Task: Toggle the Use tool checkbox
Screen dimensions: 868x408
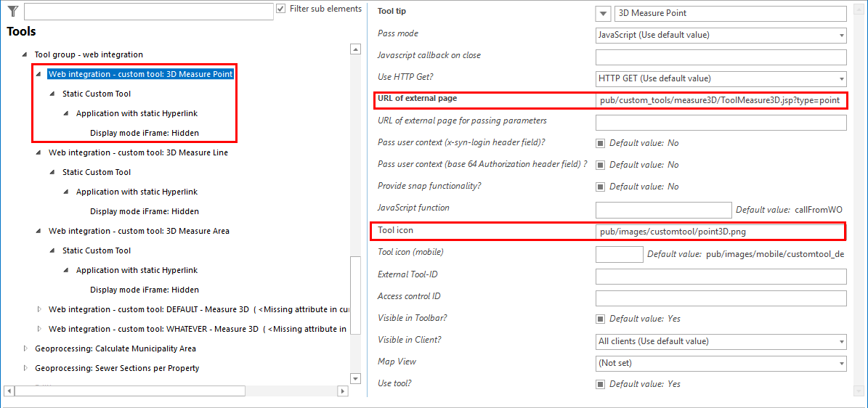Action: tap(600, 384)
